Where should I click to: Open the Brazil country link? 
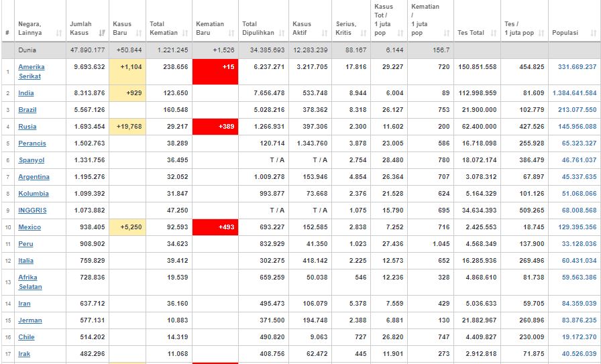(28, 109)
